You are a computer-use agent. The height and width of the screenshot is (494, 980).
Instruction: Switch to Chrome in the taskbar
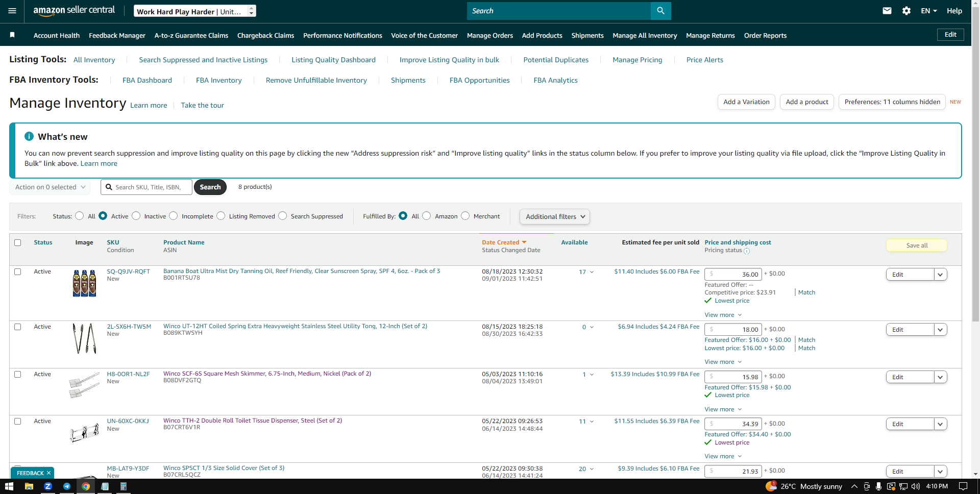click(x=86, y=486)
